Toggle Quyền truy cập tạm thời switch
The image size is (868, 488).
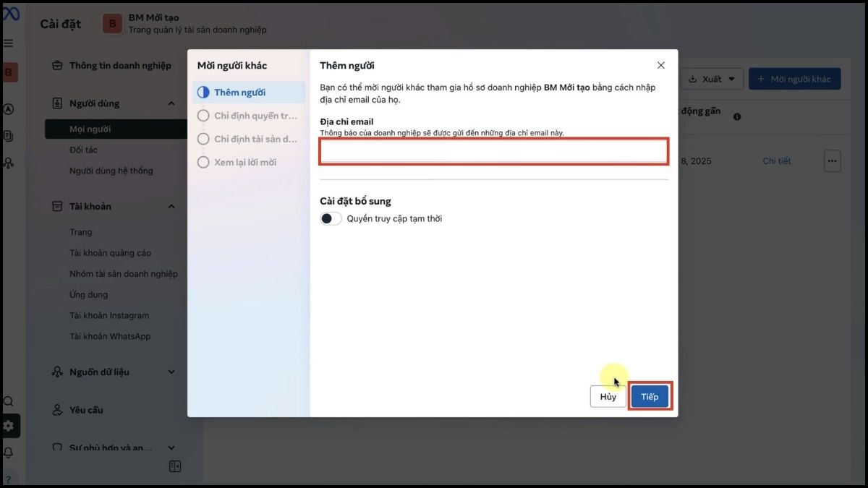click(x=331, y=218)
